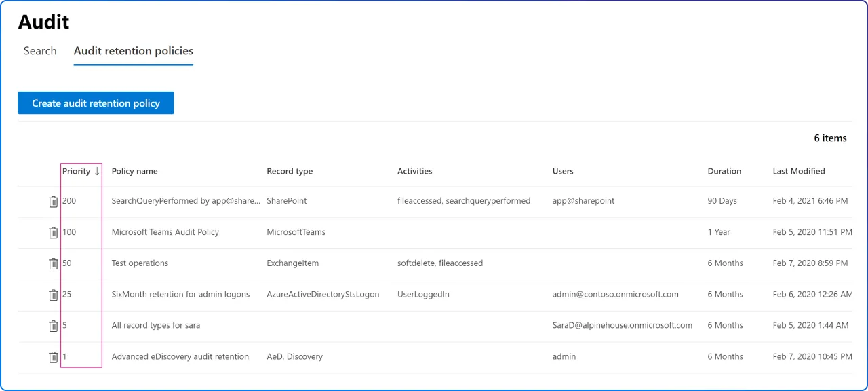Click the Record type column header

[x=290, y=171]
